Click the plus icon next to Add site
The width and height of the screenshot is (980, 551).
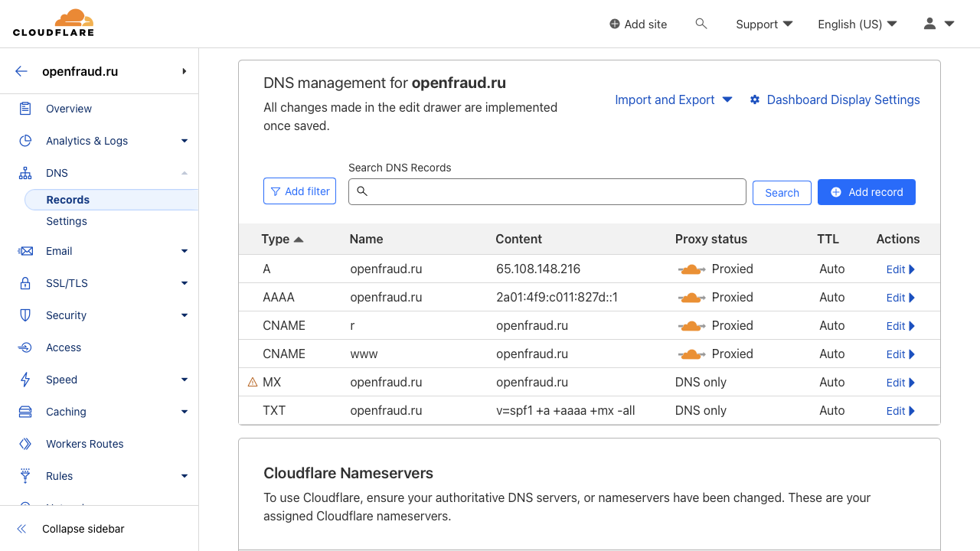(x=614, y=24)
